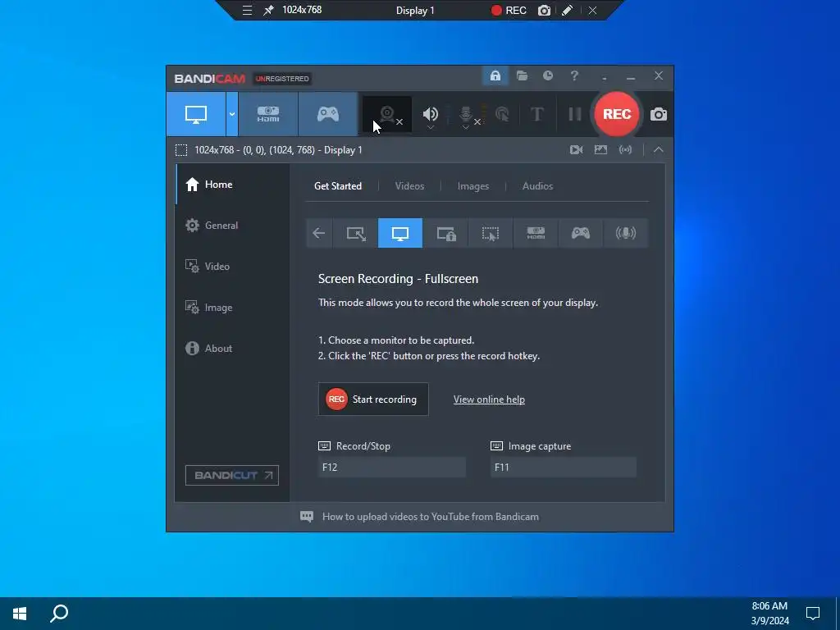840x630 pixels.
Task: Click the Record/Stop hotkey field F12
Action: (x=392, y=467)
